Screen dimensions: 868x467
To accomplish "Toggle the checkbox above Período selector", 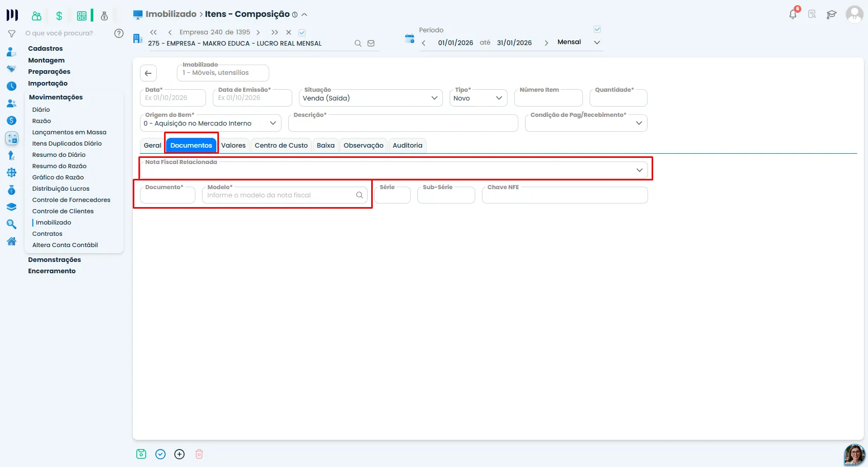I will pyautogui.click(x=597, y=29).
